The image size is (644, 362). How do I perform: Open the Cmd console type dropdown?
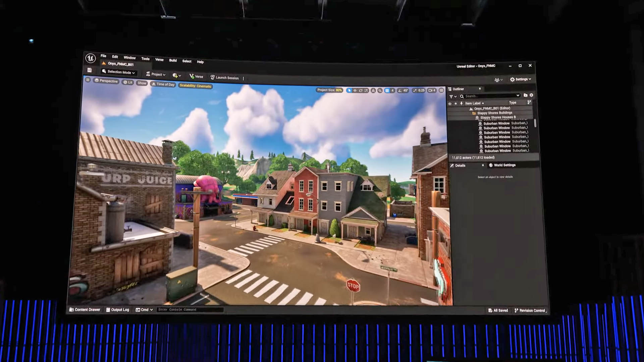point(144,310)
